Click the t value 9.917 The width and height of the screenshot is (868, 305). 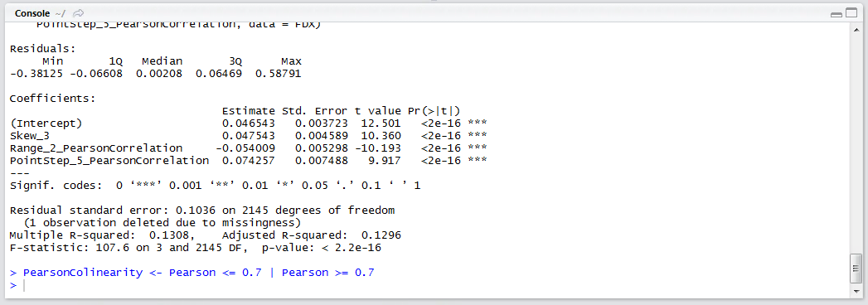385,161
